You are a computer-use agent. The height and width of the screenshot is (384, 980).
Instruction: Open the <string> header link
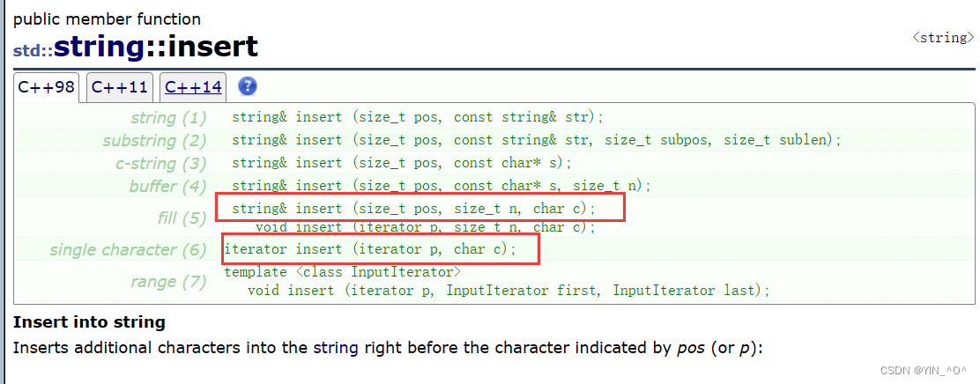click(943, 38)
